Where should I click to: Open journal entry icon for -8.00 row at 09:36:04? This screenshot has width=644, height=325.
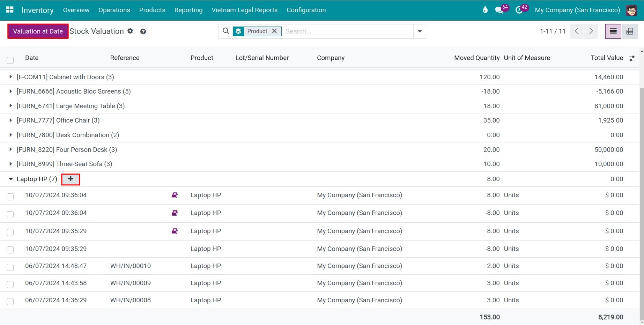tap(175, 213)
